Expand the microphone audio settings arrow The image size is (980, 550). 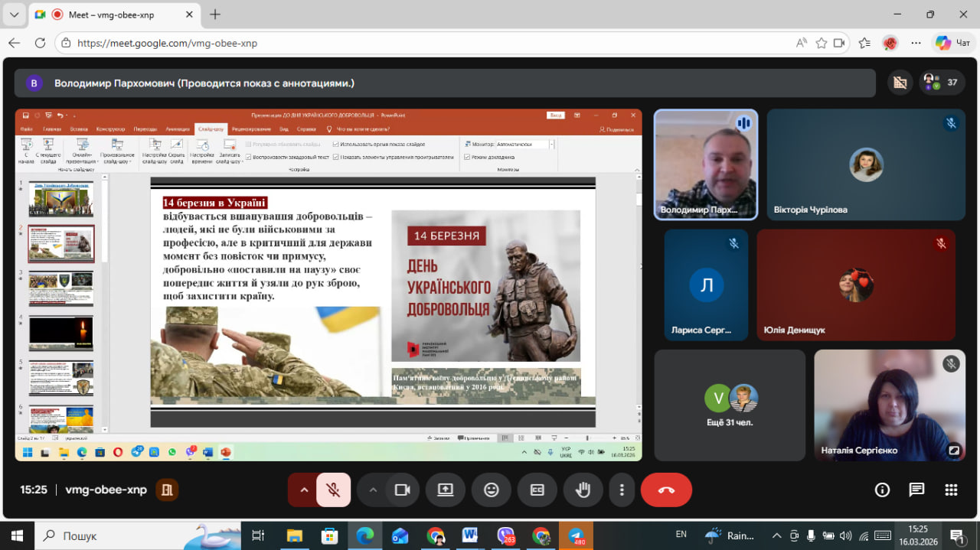click(x=304, y=490)
